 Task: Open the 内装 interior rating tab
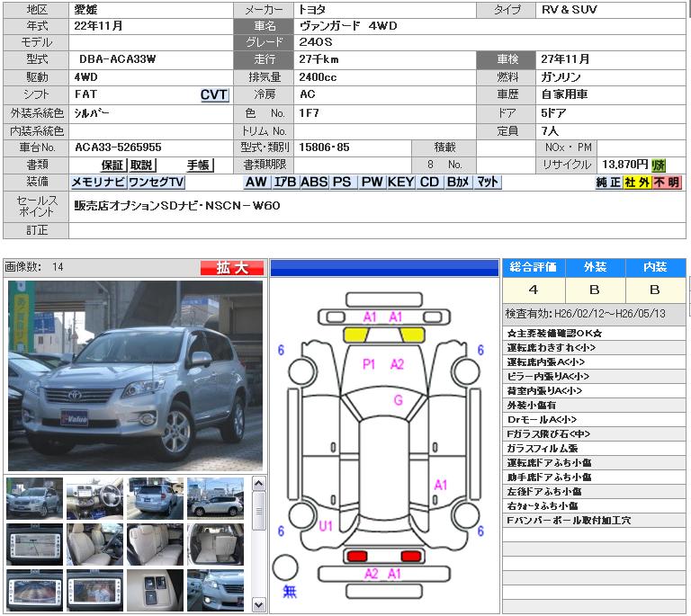coord(654,267)
